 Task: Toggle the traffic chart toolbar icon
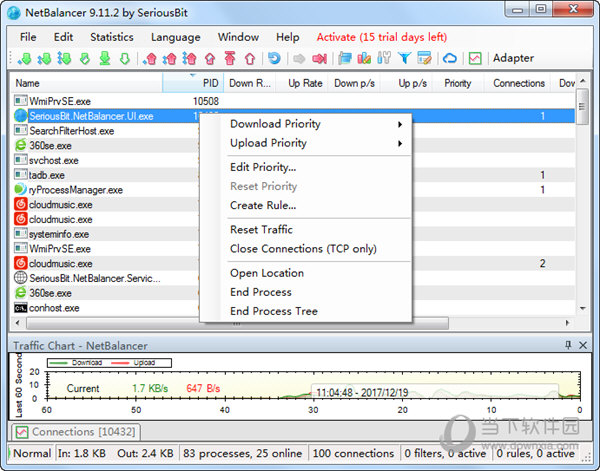pyautogui.click(x=475, y=59)
